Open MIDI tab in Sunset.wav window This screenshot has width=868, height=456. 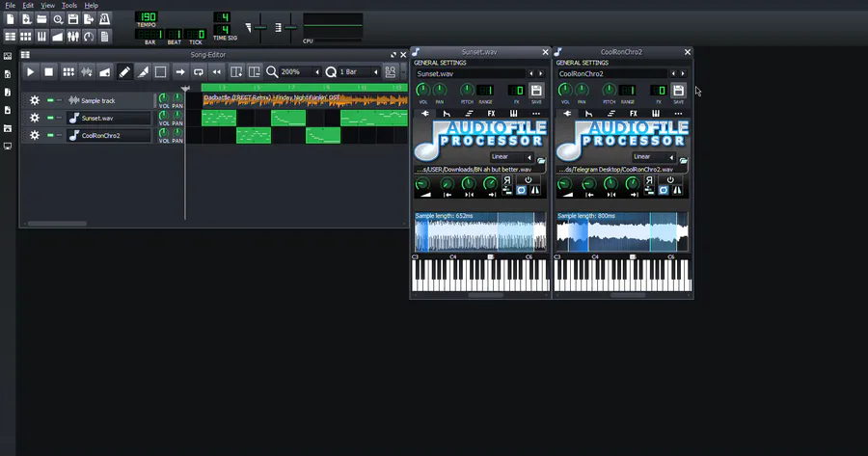[x=514, y=114]
